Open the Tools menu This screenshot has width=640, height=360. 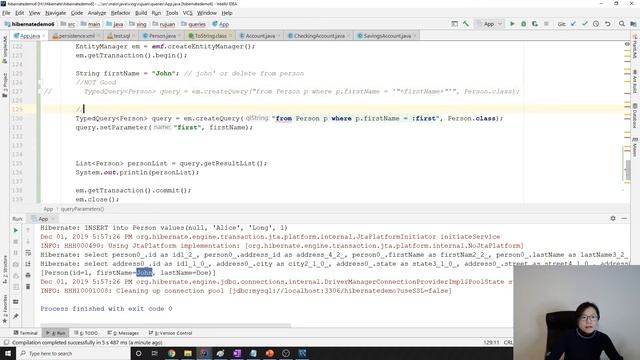(172, 13)
